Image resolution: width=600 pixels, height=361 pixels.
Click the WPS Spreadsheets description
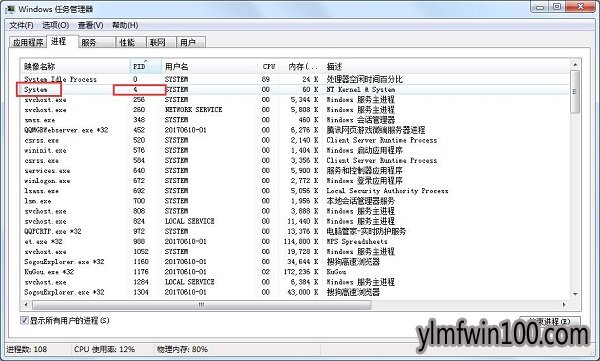tap(357, 242)
